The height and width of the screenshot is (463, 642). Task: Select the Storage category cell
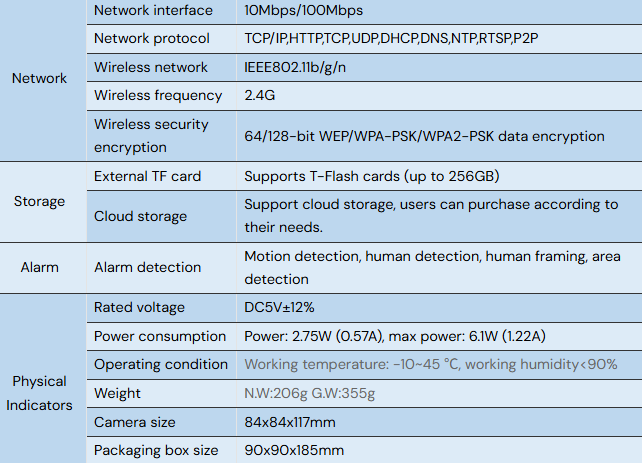pos(39,201)
